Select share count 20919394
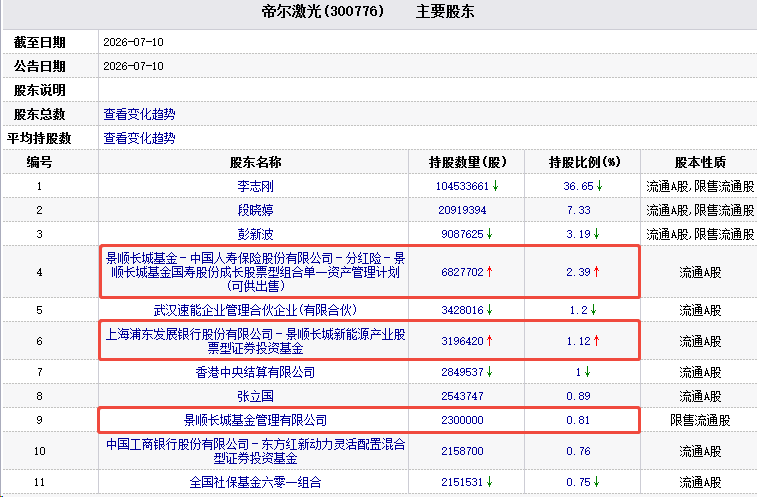Screen dimensions: 757x497 click(x=462, y=210)
